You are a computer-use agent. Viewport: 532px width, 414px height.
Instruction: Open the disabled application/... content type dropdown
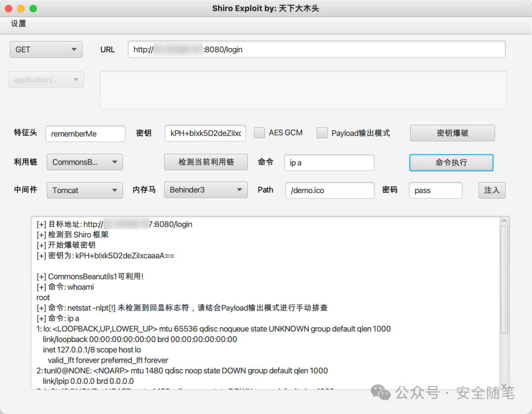click(x=46, y=80)
